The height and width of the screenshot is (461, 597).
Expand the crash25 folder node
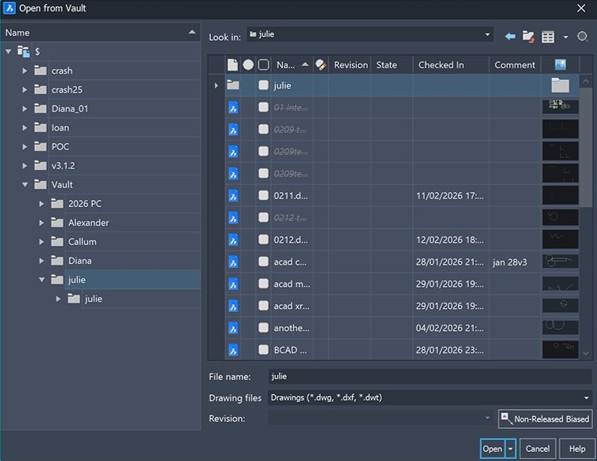point(25,89)
